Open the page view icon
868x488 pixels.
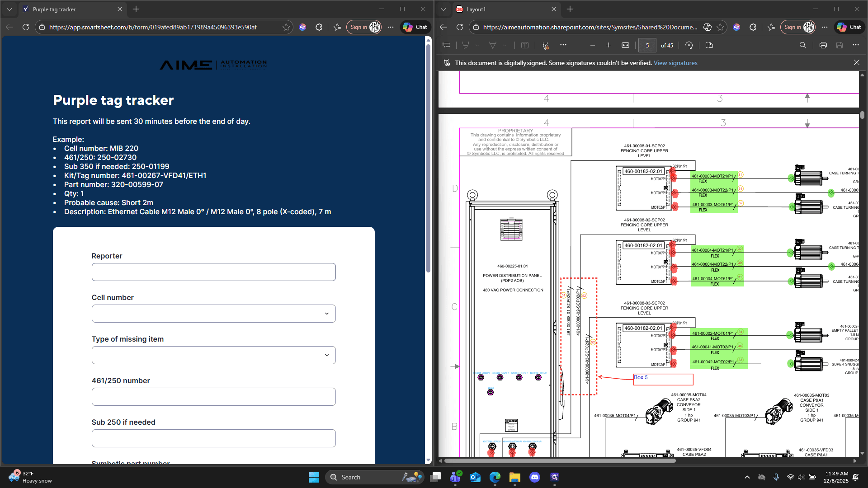pyautogui.click(x=709, y=45)
